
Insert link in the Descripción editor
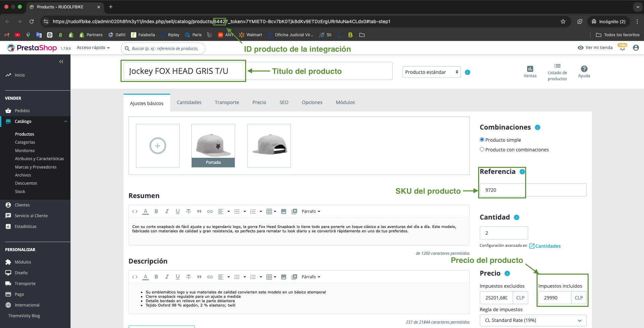point(210,277)
